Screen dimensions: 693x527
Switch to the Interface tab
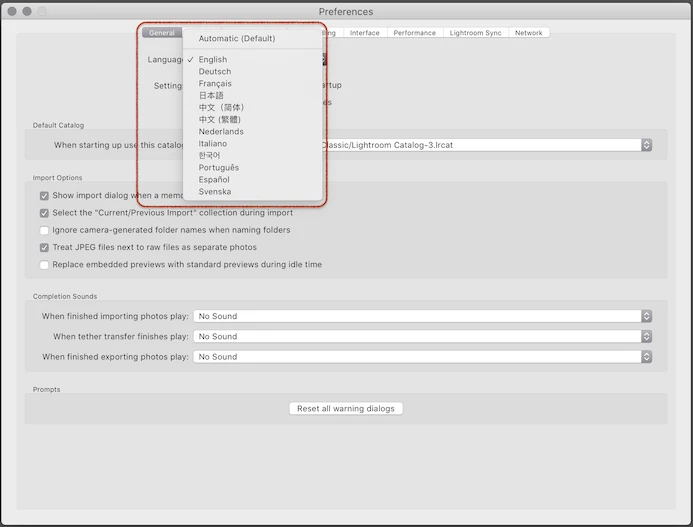click(x=365, y=33)
